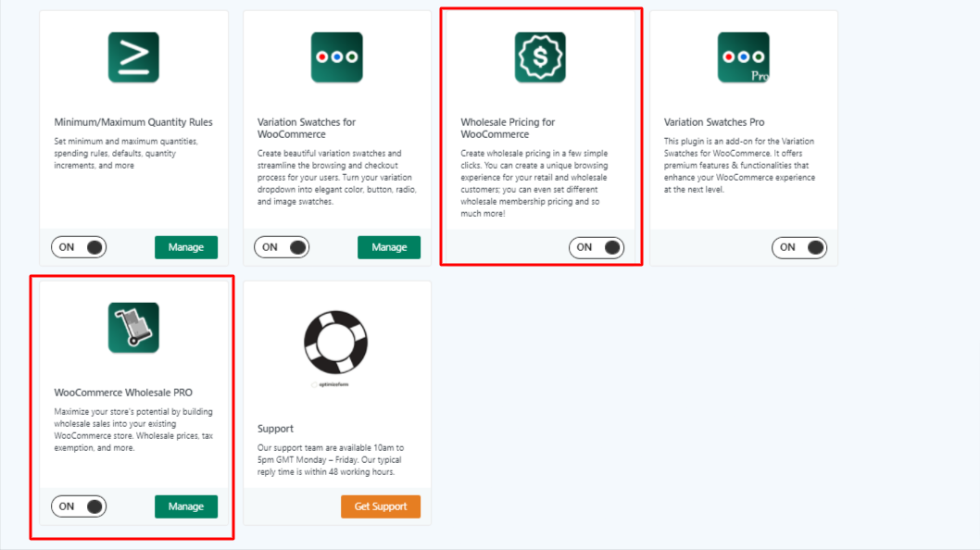
Task: Click the 'Create beautiful variation swatches' description
Action: 337,178
